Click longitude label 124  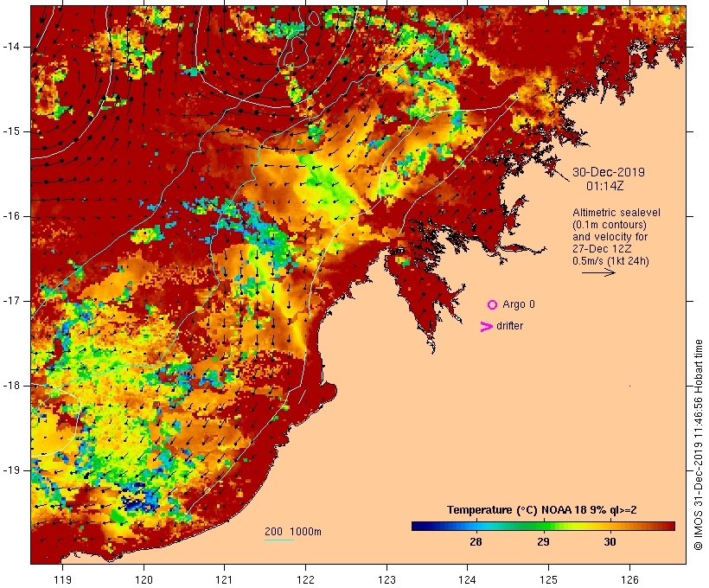tap(468, 579)
